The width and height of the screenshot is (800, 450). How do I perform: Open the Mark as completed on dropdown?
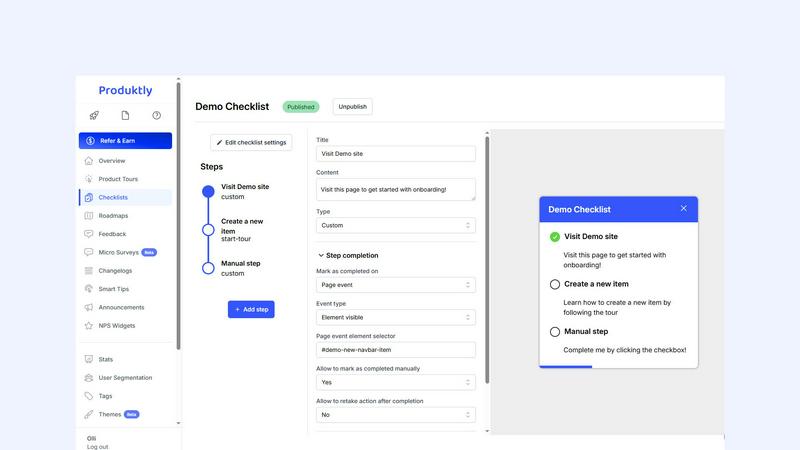pos(396,285)
